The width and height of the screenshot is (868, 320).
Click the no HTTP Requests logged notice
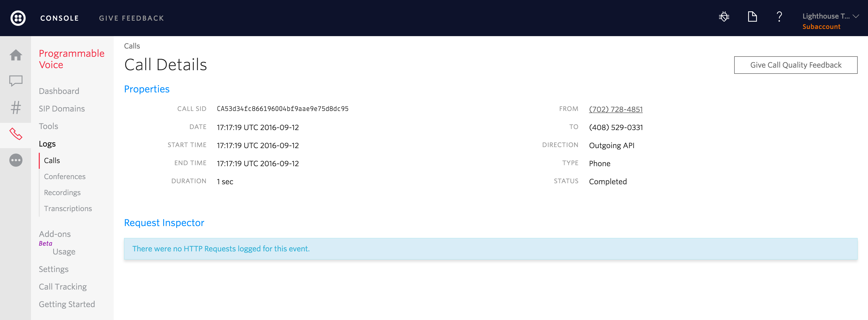coord(491,249)
